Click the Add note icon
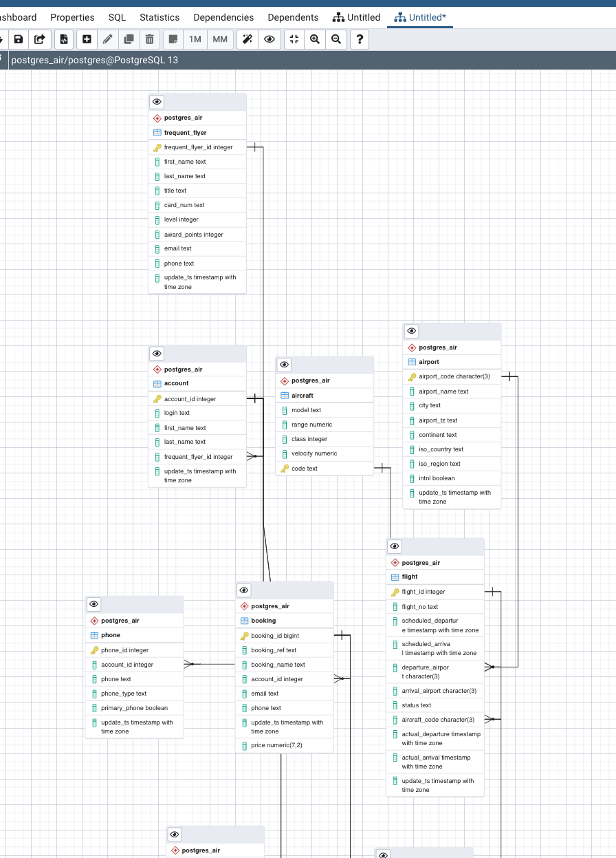The width and height of the screenshot is (616, 858). pyautogui.click(x=173, y=39)
